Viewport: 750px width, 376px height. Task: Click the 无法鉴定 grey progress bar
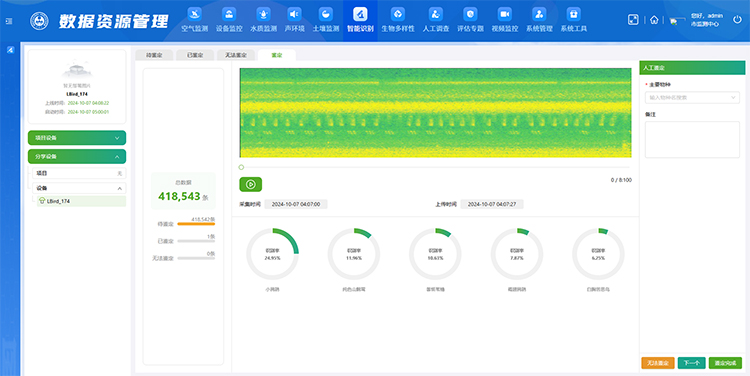196,258
